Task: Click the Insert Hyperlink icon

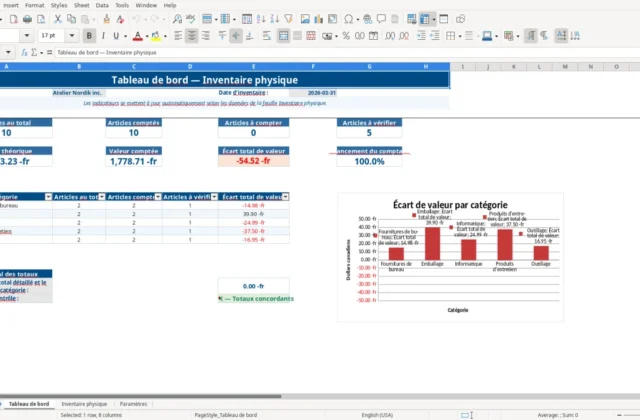Action: tap(367, 19)
